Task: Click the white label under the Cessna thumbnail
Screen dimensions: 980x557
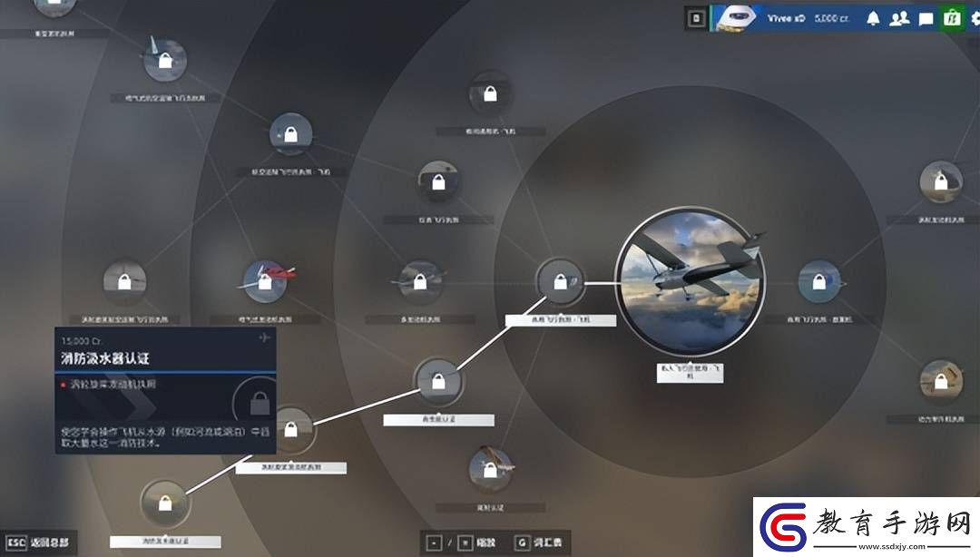Action: tap(690, 373)
